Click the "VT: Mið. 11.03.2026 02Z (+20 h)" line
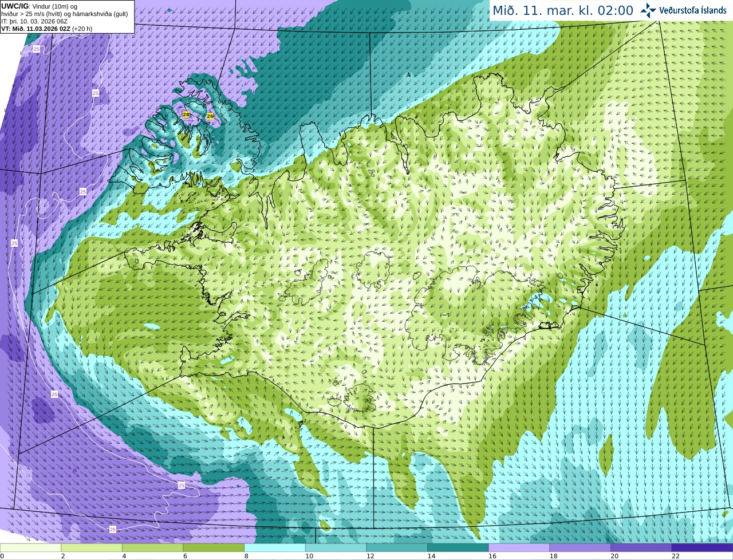Image resolution: width=733 pixels, height=560 pixels. coord(46,29)
